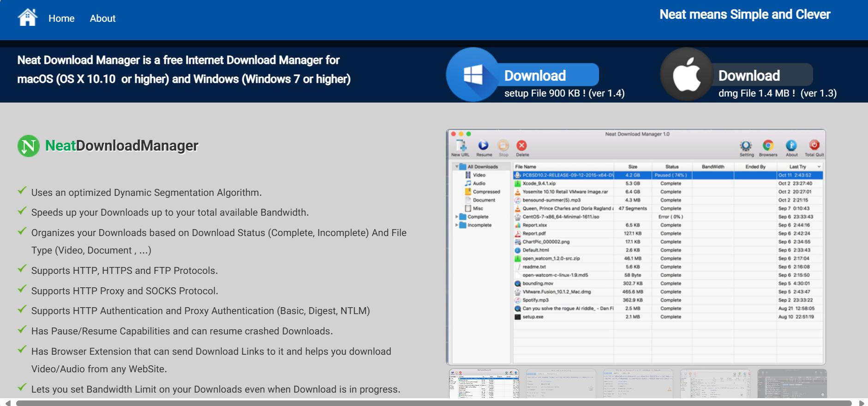Click the Chrome Browsers icon

tap(768, 147)
